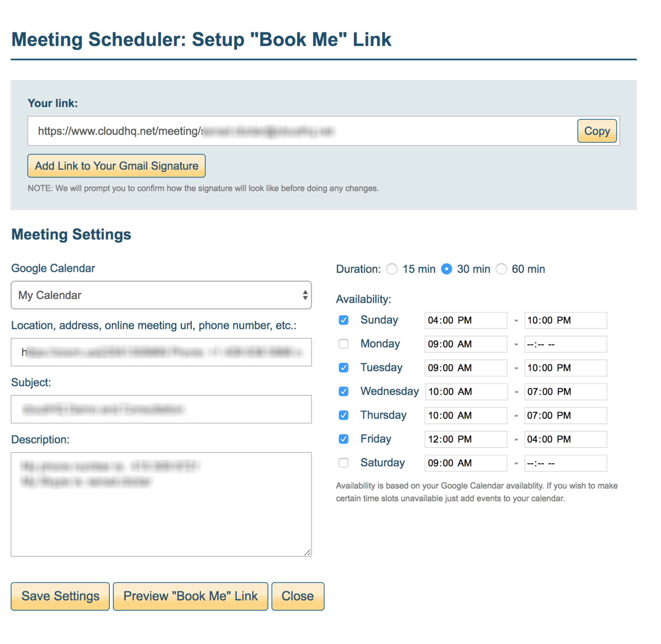661x644 pixels.
Task: Select 60 min meeting duration
Action: 501,269
